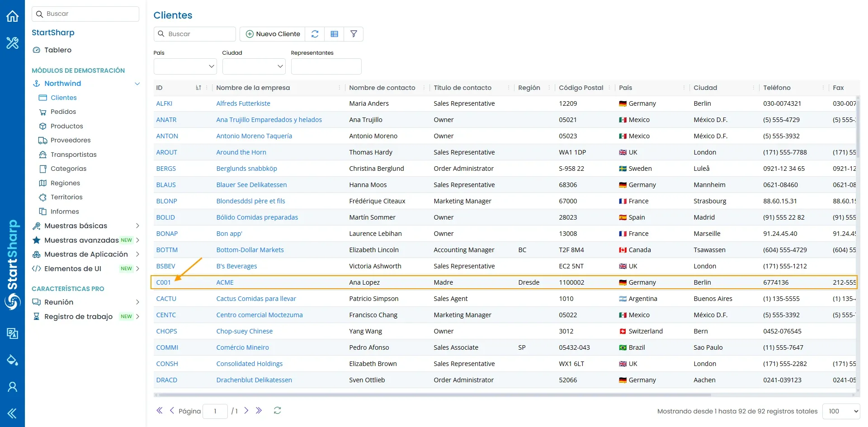Viewport: 868px width, 427px height.
Task: Expand Elementos de UI menu
Action: (x=137, y=269)
